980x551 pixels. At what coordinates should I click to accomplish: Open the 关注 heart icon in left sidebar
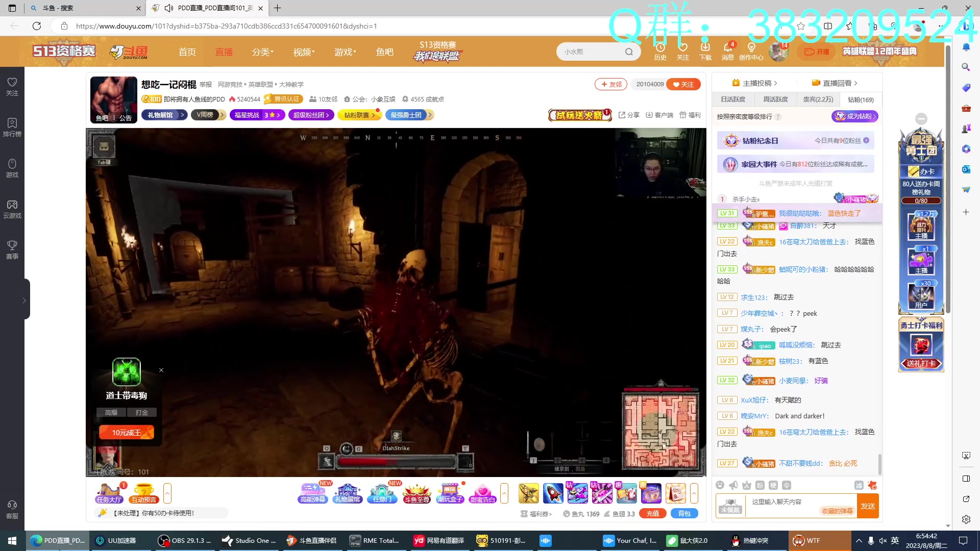click(x=12, y=86)
